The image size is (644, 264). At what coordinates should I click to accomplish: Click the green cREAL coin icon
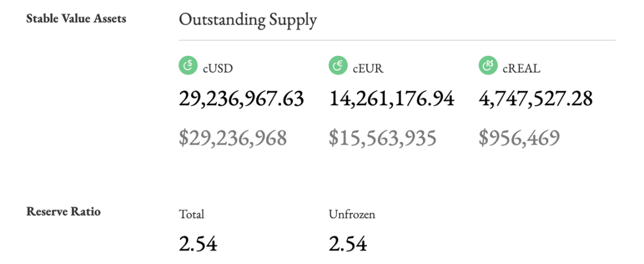point(488,67)
